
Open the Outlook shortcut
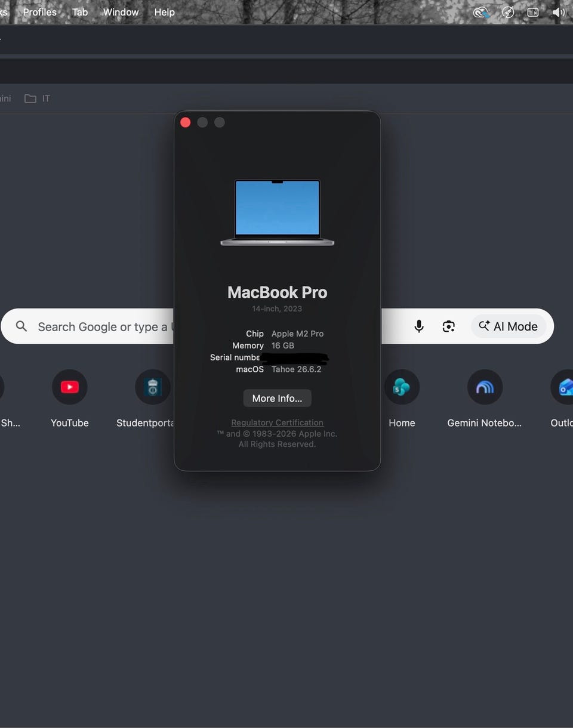(562, 398)
